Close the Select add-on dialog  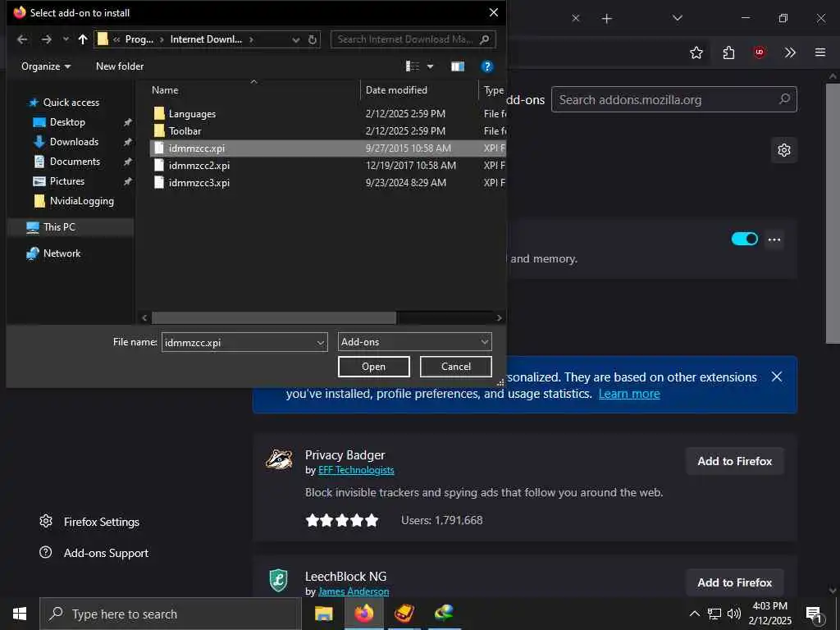click(493, 12)
